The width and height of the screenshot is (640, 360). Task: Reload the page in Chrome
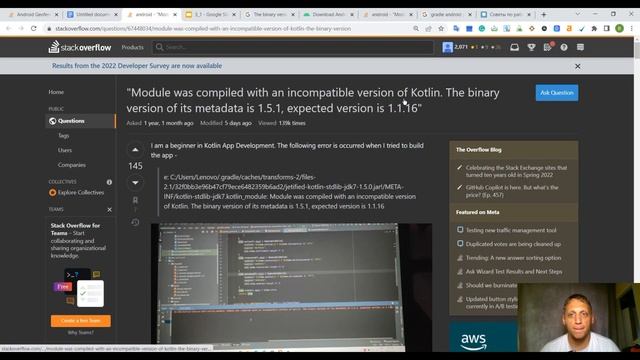tap(33, 29)
